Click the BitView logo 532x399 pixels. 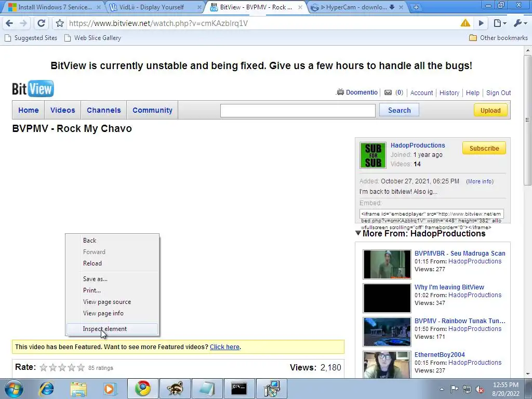pos(33,89)
